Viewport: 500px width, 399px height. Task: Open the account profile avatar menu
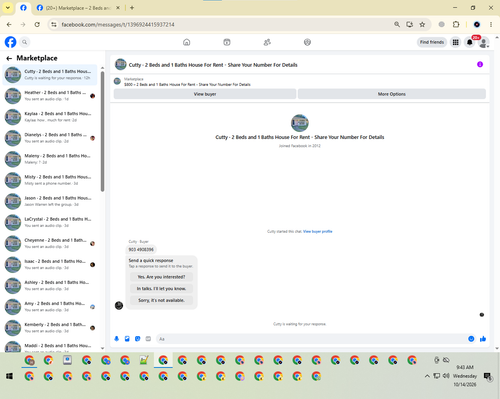tap(484, 42)
